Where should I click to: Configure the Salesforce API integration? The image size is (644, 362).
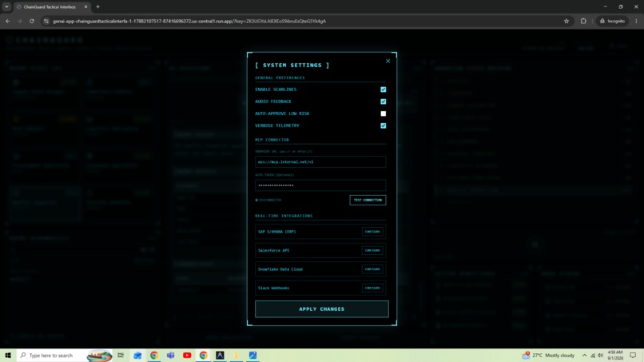[x=372, y=250]
